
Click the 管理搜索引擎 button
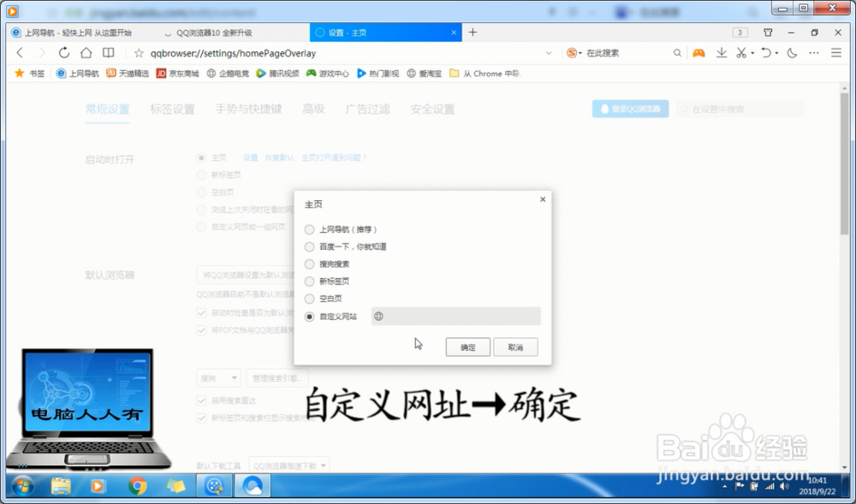point(276,378)
